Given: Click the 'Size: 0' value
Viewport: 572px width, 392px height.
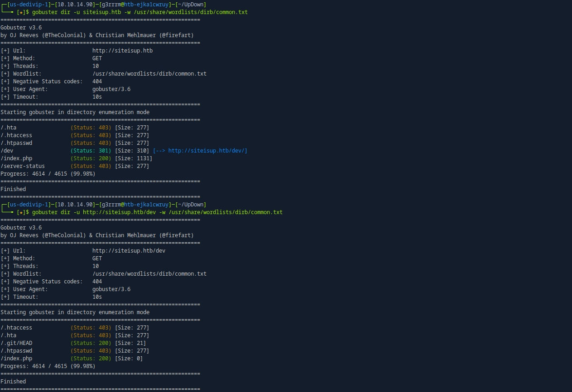Looking at the screenshot, I should pos(129,359).
